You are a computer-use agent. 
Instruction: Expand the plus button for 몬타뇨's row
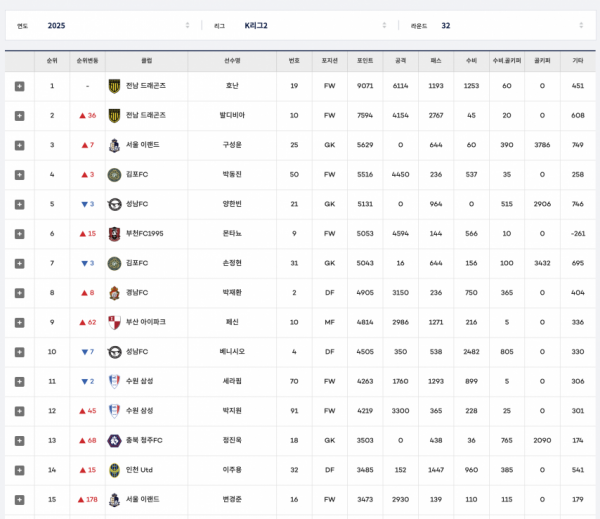tap(19, 234)
